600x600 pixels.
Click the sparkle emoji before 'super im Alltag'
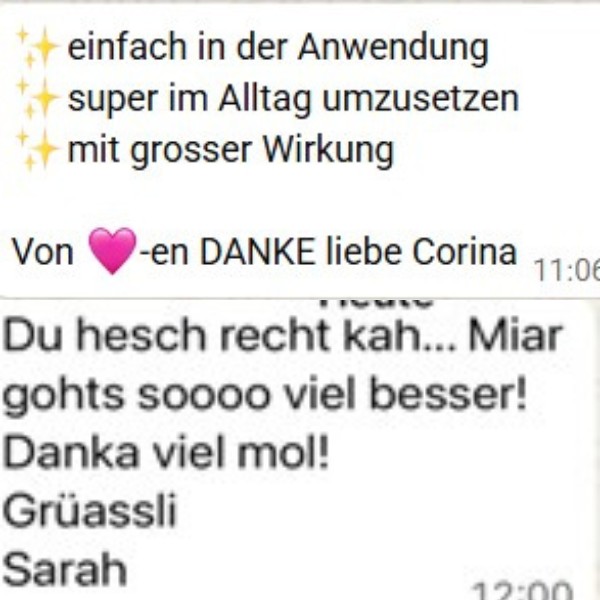tap(38, 99)
